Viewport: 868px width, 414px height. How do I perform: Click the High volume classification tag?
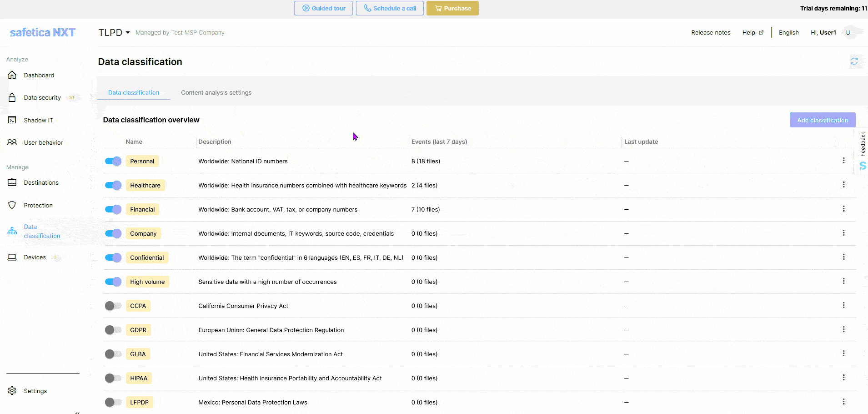pyautogui.click(x=147, y=282)
